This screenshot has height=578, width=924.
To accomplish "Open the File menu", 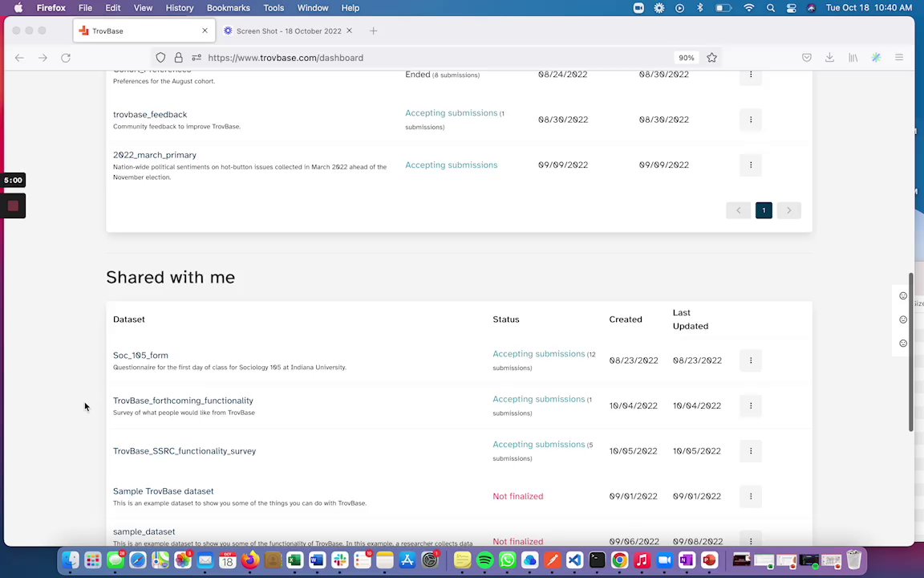I will (86, 8).
